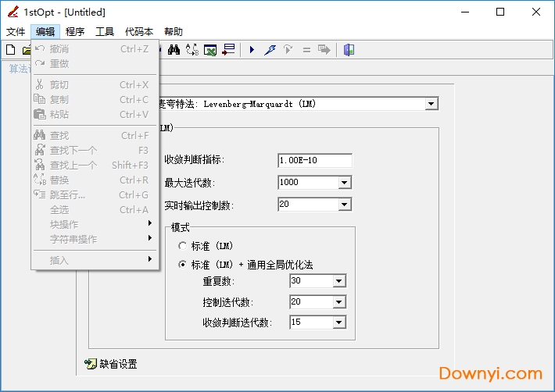Close the 编辑 menu in menu bar
Image resolution: width=555 pixels, height=392 pixels.
(45, 32)
